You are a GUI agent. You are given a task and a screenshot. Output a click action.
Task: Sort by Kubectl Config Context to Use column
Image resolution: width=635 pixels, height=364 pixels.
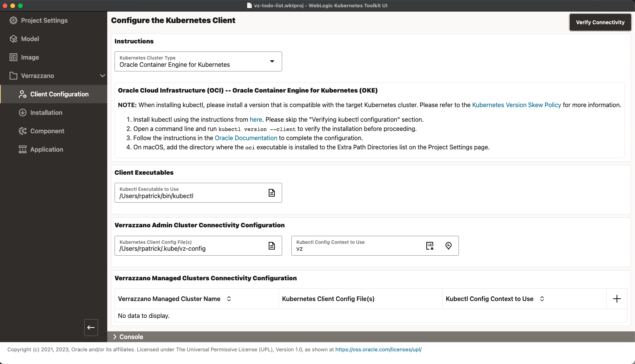click(x=542, y=299)
